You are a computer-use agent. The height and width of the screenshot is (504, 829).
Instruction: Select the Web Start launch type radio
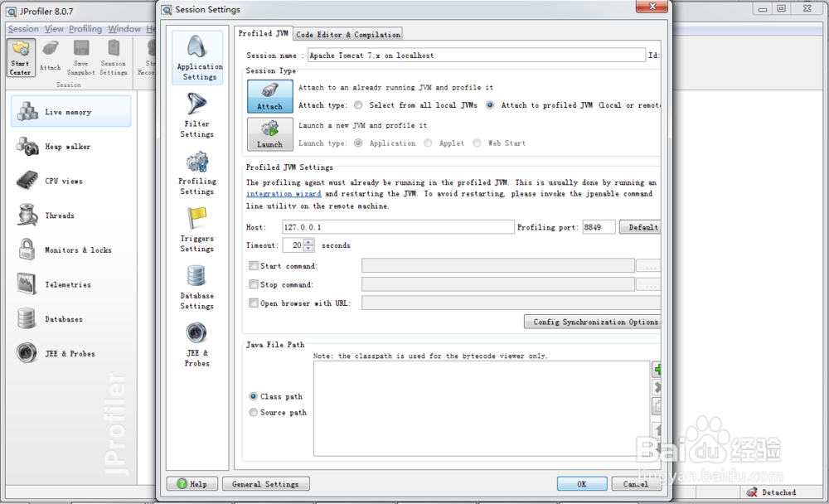click(477, 143)
